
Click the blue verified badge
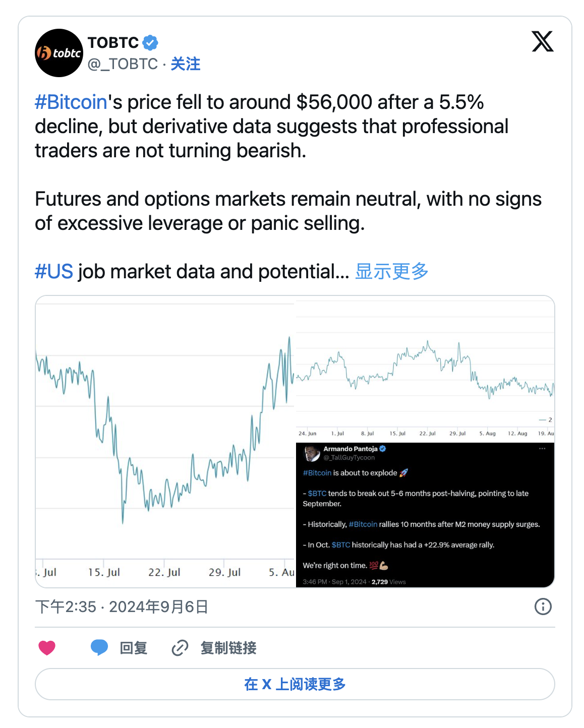click(x=150, y=43)
